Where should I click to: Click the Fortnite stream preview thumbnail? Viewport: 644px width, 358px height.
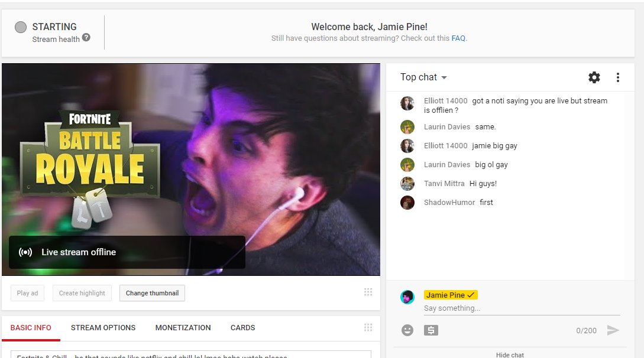tap(191, 170)
